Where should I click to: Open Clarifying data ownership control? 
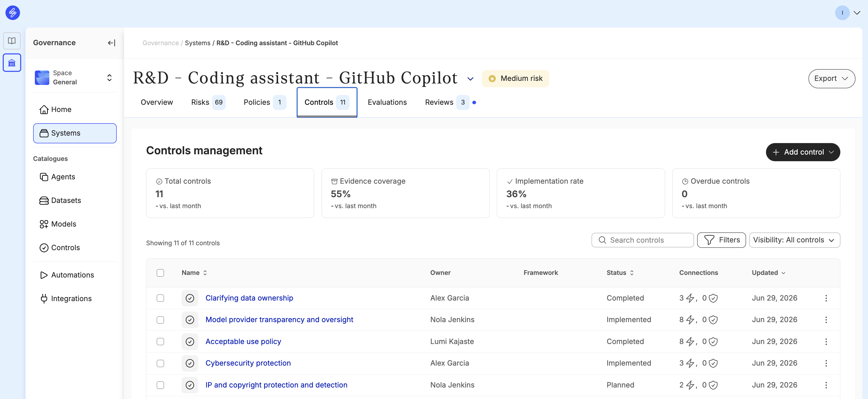[x=249, y=298]
